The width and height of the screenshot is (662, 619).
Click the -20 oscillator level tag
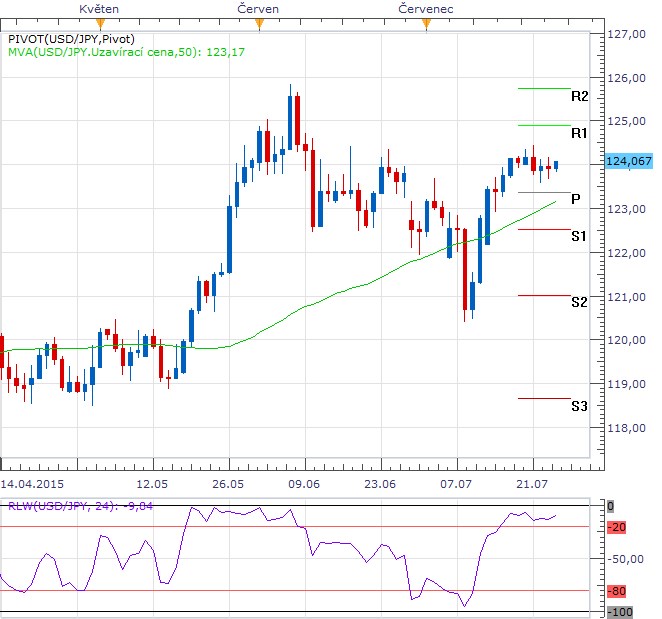point(616,527)
